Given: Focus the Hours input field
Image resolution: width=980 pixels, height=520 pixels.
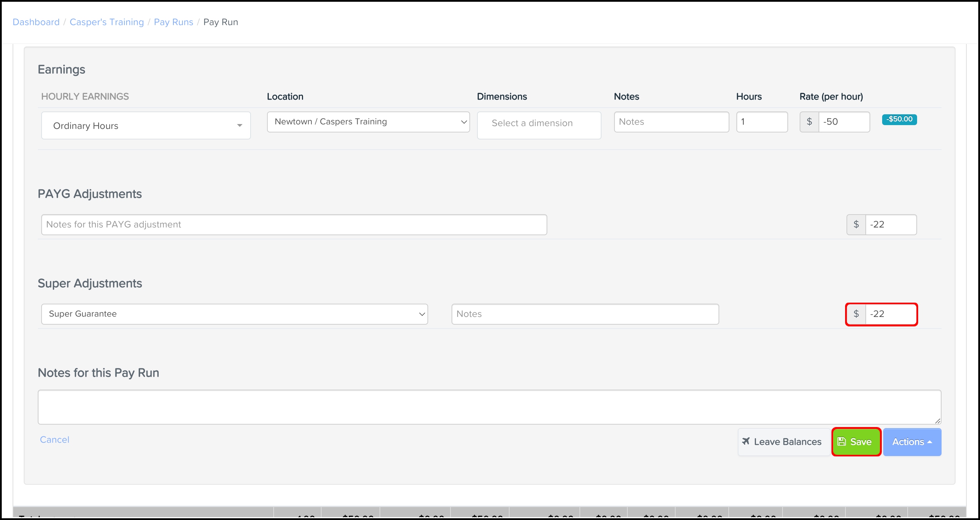Looking at the screenshot, I should pyautogui.click(x=762, y=122).
